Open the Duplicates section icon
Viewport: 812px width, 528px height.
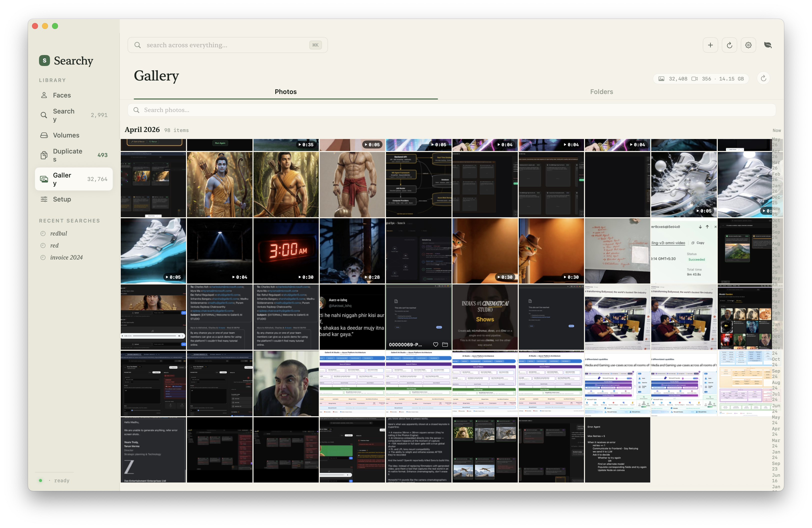coord(44,155)
